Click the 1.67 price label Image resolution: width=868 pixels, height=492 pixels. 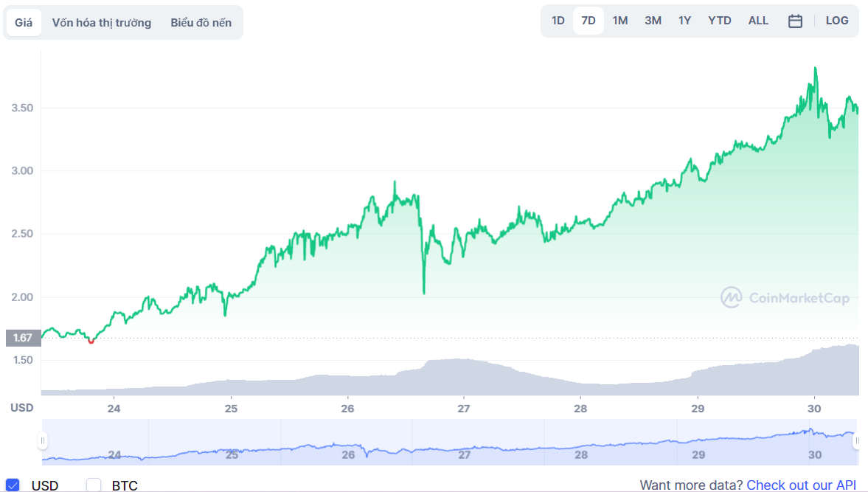(23, 338)
